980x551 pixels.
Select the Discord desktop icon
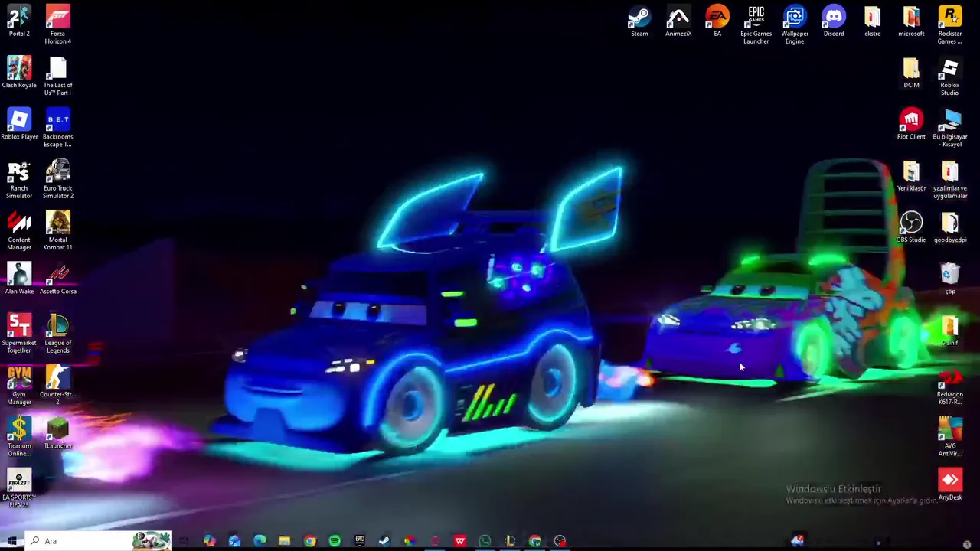point(834,21)
